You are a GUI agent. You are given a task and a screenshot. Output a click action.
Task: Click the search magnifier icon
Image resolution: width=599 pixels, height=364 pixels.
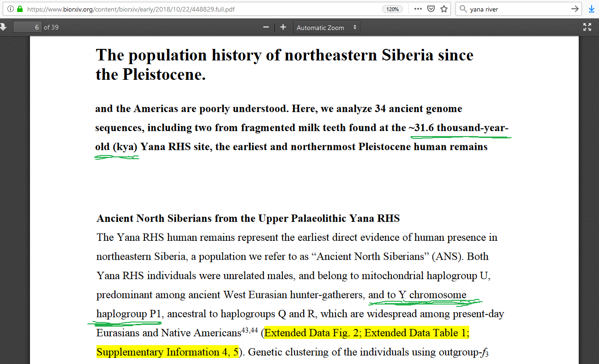click(x=463, y=9)
